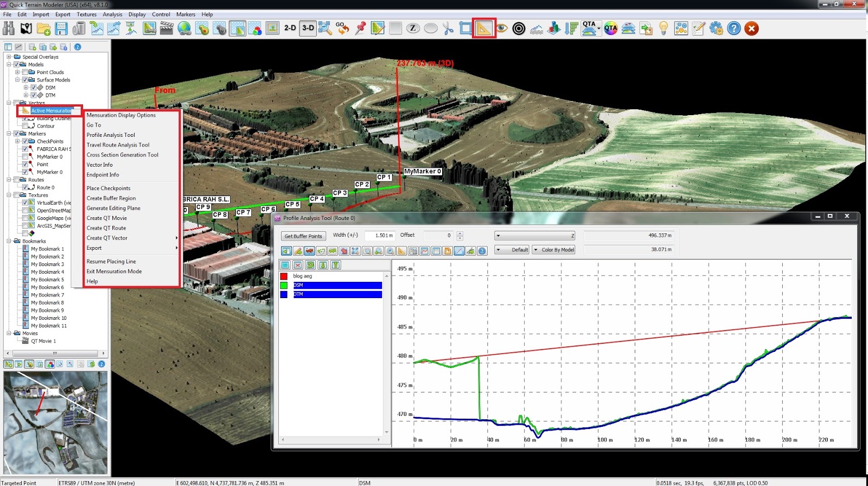
Task: Open the Markers menu in menu bar
Action: 186,14
